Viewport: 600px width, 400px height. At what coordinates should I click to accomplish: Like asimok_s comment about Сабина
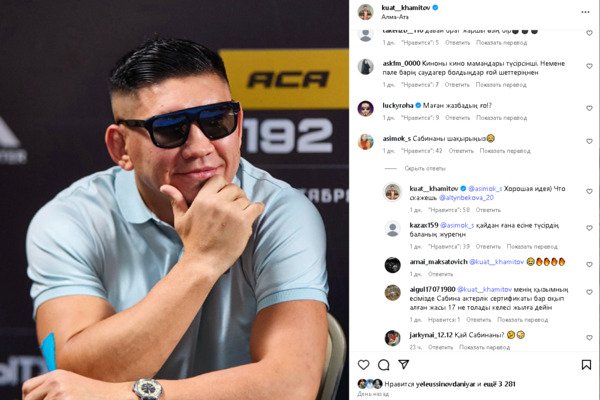589,141
